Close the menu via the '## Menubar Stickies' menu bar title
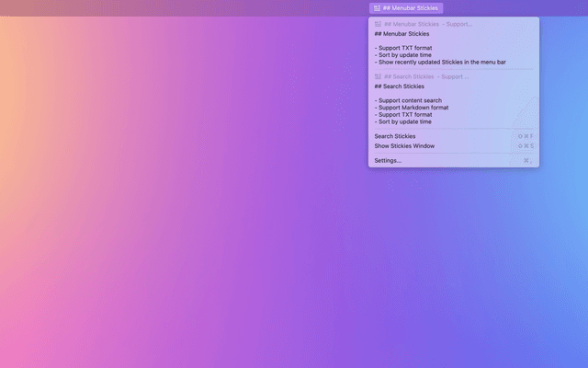588x368 pixels. point(411,8)
